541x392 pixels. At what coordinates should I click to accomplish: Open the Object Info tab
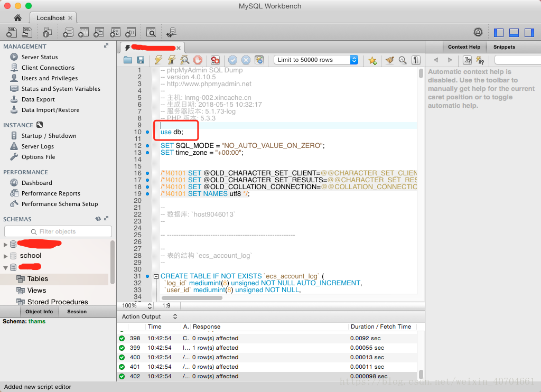[x=39, y=312]
